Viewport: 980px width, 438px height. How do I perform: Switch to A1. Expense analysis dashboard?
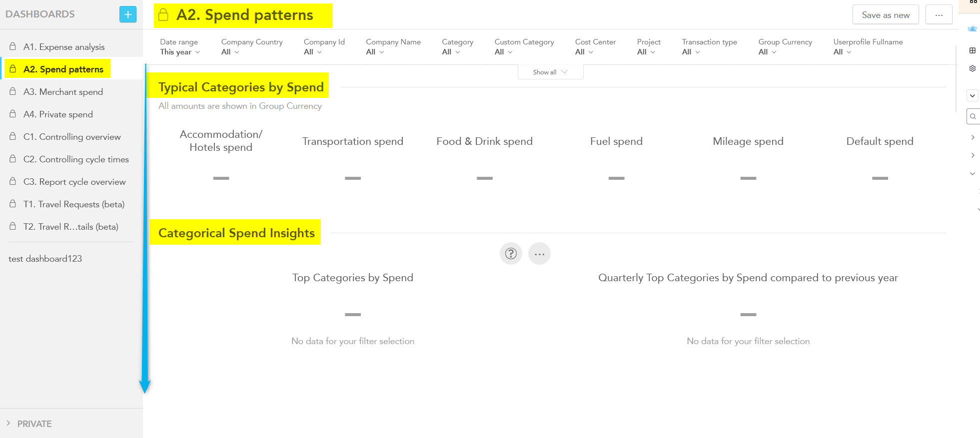(x=64, y=47)
